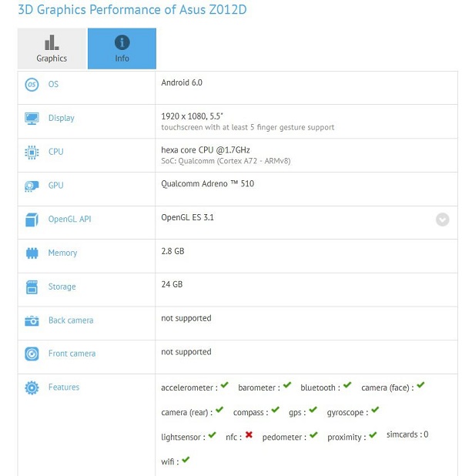Image resolution: width=462 pixels, height=476 pixels.
Task: Click the proximity green checkmark
Action: [x=373, y=435]
